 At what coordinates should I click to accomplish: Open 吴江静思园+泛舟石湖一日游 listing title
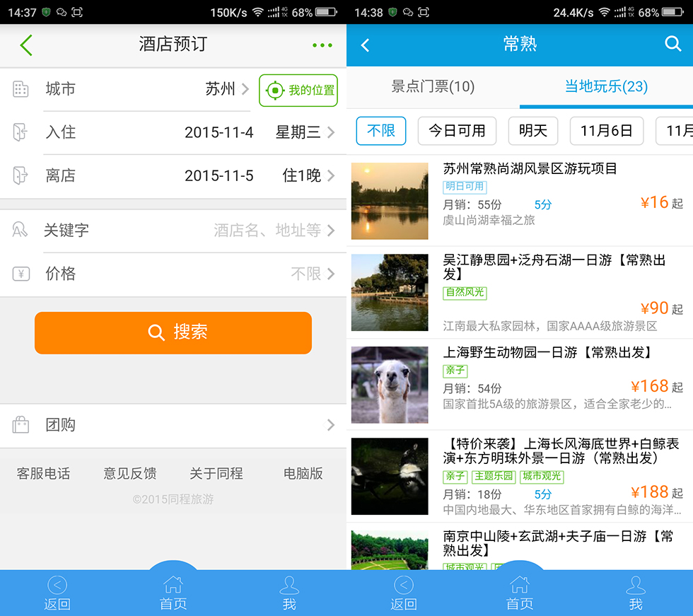pos(554,267)
